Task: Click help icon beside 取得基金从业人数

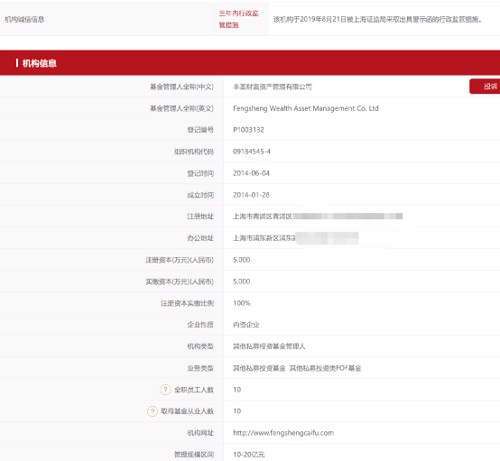Action: 152,411
